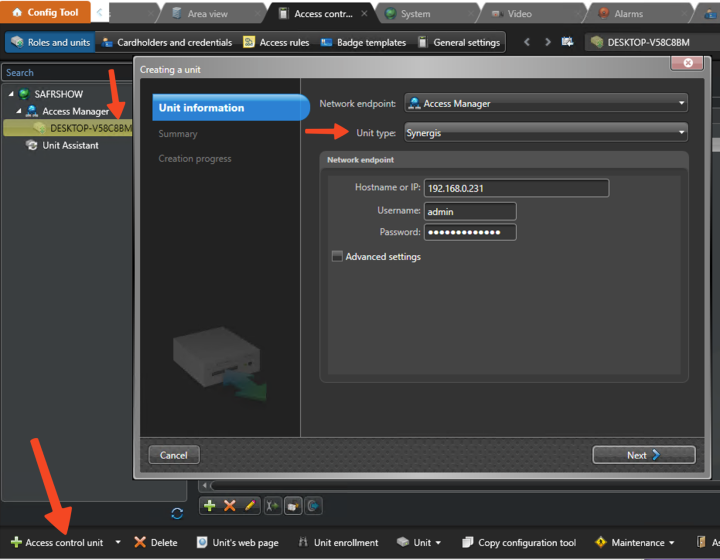Refresh the entity tree
Image resolution: width=720 pixels, height=560 pixels.
point(177,514)
